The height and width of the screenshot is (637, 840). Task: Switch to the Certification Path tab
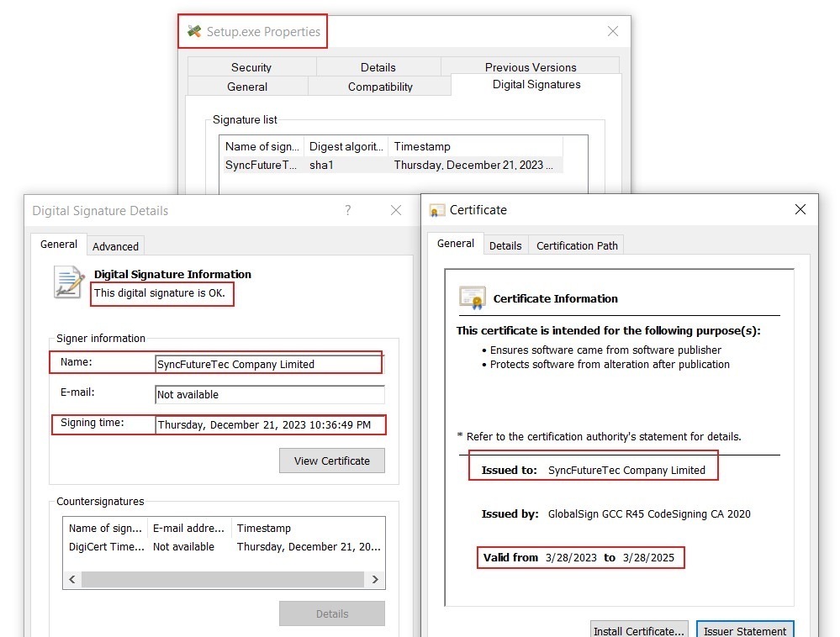pyautogui.click(x=576, y=245)
